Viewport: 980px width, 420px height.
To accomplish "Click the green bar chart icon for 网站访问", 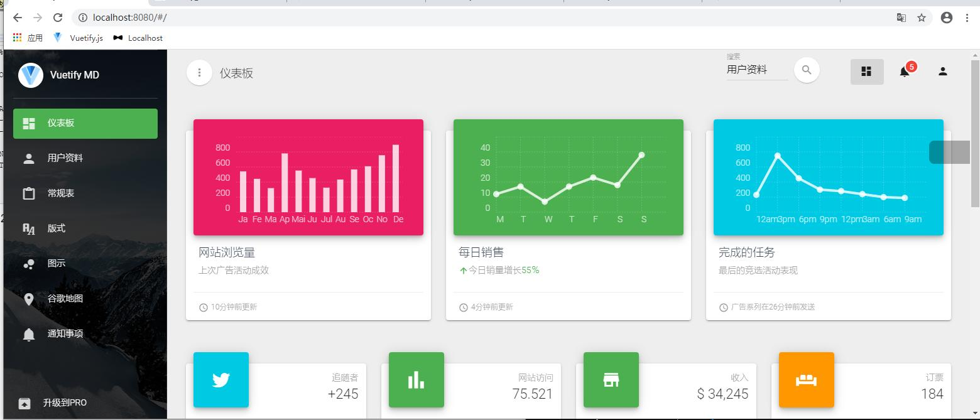I will tap(416, 379).
